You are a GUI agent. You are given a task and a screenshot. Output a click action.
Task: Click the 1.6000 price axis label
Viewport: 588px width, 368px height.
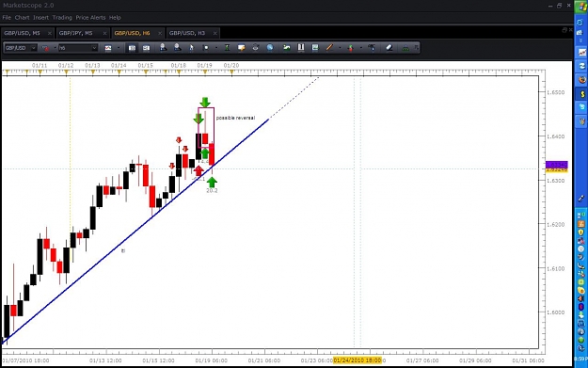click(x=555, y=312)
